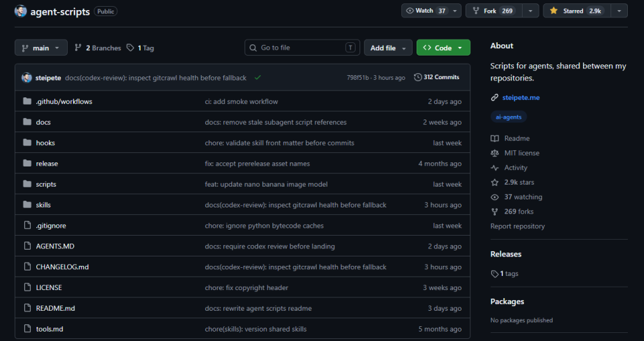Click the Fork button label
644x341 pixels.
pyautogui.click(x=490, y=11)
